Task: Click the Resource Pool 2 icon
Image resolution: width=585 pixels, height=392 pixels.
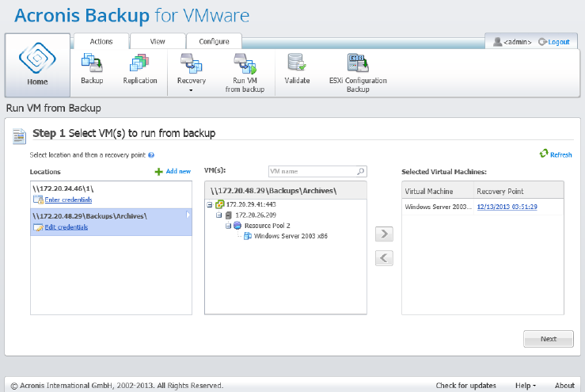Action: pos(237,226)
